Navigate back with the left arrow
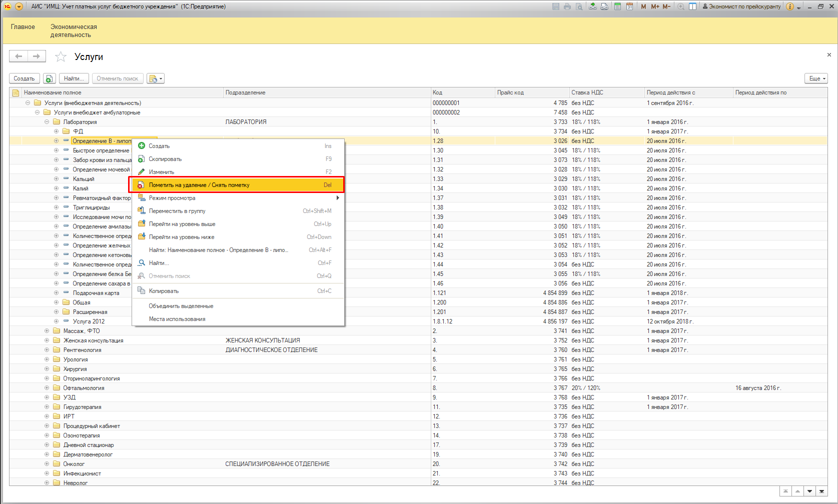The height and width of the screenshot is (504, 838). 19,56
